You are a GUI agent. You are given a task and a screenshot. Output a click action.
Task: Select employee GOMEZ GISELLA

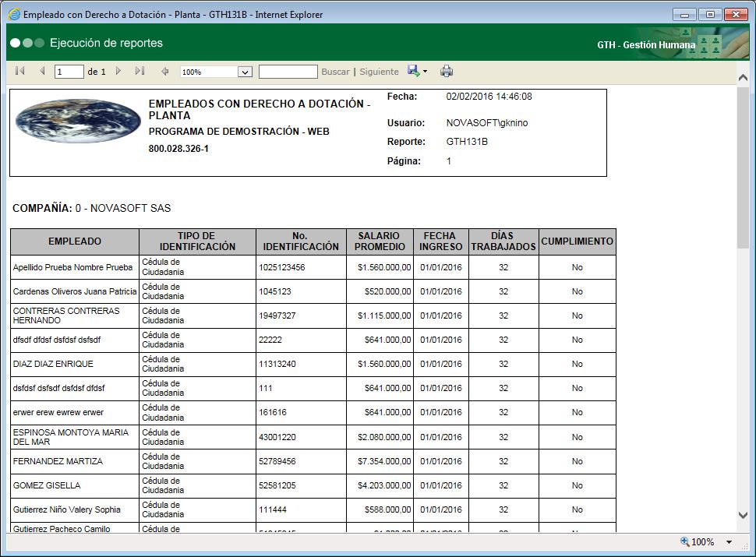pyautogui.click(x=47, y=485)
